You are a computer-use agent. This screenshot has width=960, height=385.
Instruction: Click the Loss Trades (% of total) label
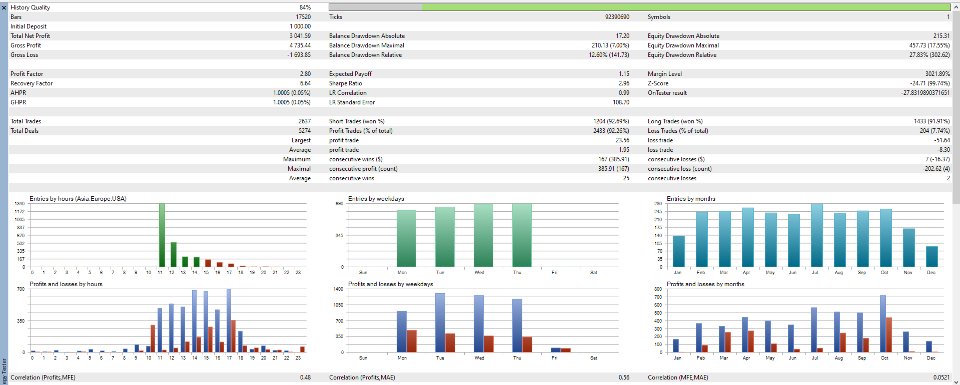click(678, 130)
